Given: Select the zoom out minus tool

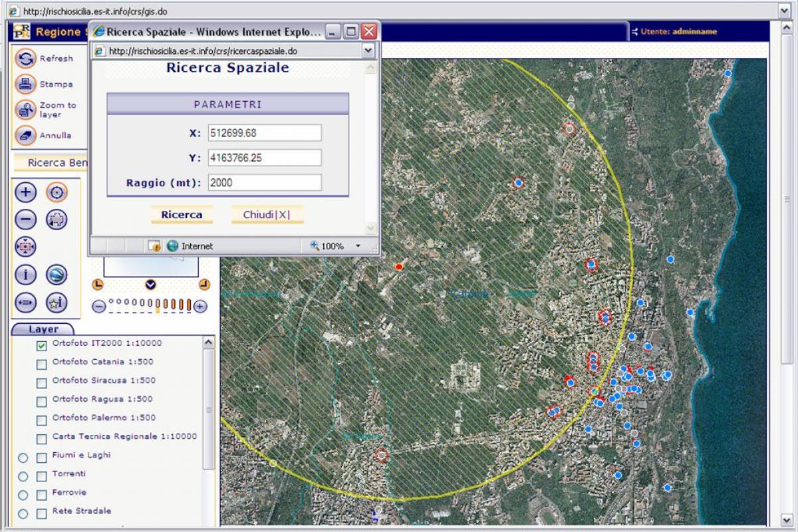Looking at the screenshot, I should coord(25,219).
